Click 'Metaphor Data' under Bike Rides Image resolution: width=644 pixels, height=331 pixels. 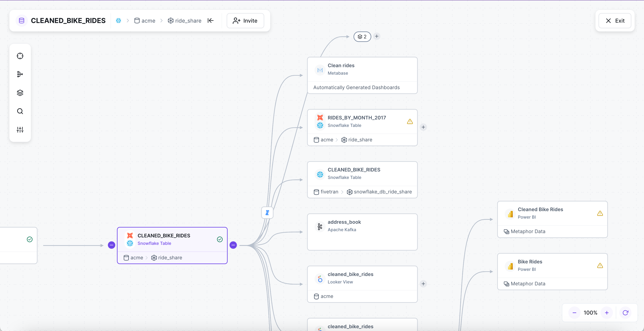528,284
